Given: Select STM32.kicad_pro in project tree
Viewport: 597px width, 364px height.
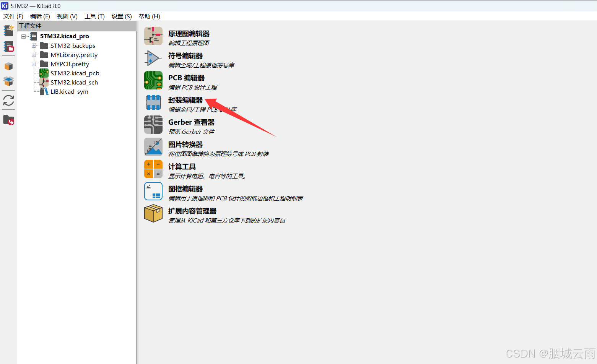Looking at the screenshot, I should 65,36.
